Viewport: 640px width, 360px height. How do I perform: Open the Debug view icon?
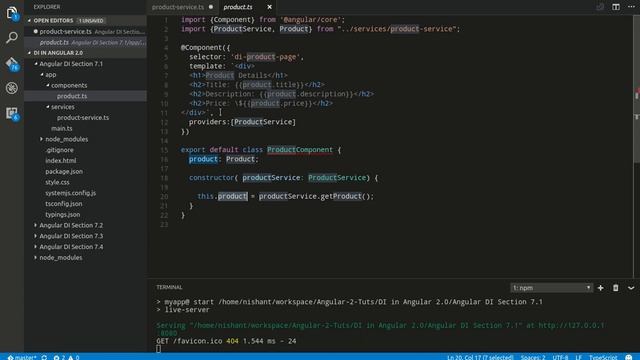click(x=12, y=88)
